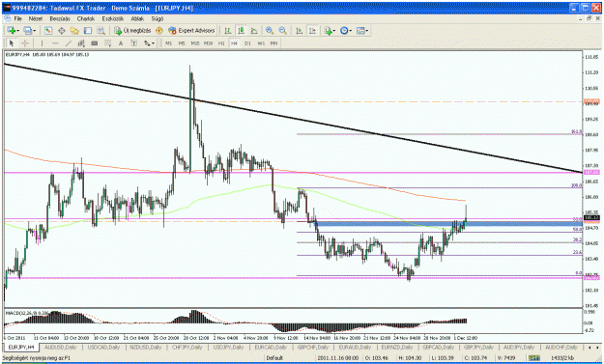The image size is (604, 364).
Task: Open the Navigator panel icon
Action: click(x=74, y=30)
